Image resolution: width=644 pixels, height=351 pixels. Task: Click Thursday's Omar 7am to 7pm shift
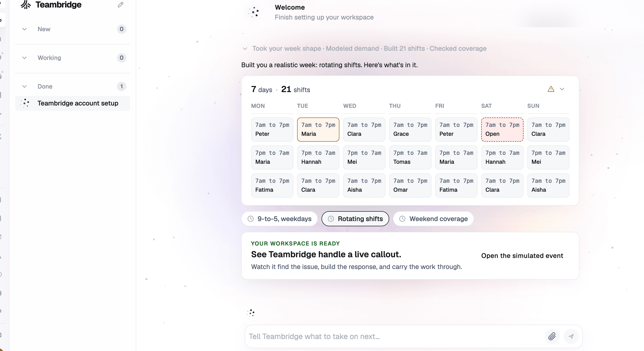click(410, 186)
